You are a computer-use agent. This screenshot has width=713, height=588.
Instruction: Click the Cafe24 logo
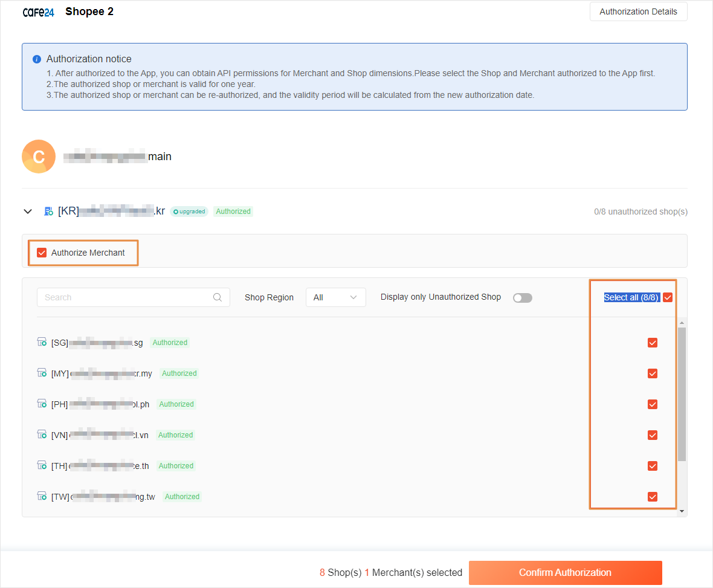[x=38, y=12]
